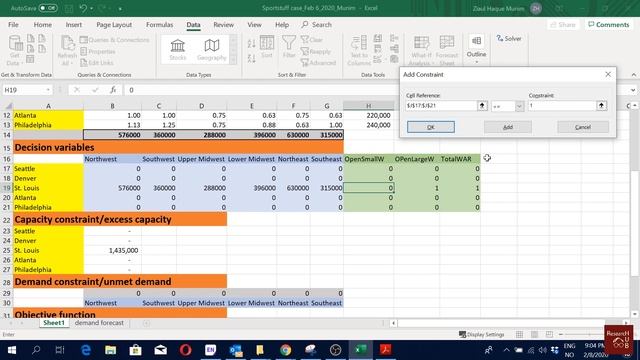This screenshot has height=360, width=640.
Task: Open the View tab
Action: (x=254, y=25)
